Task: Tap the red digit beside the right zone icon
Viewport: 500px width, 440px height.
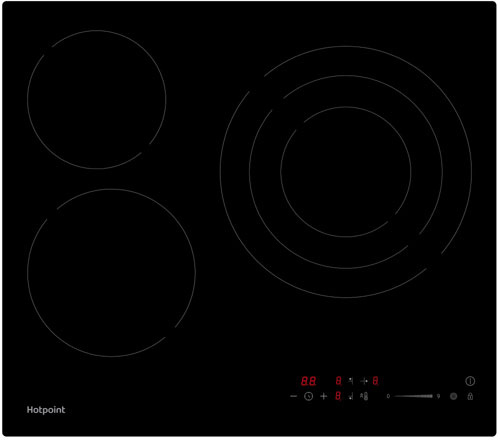Action: pyautogui.click(x=375, y=381)
